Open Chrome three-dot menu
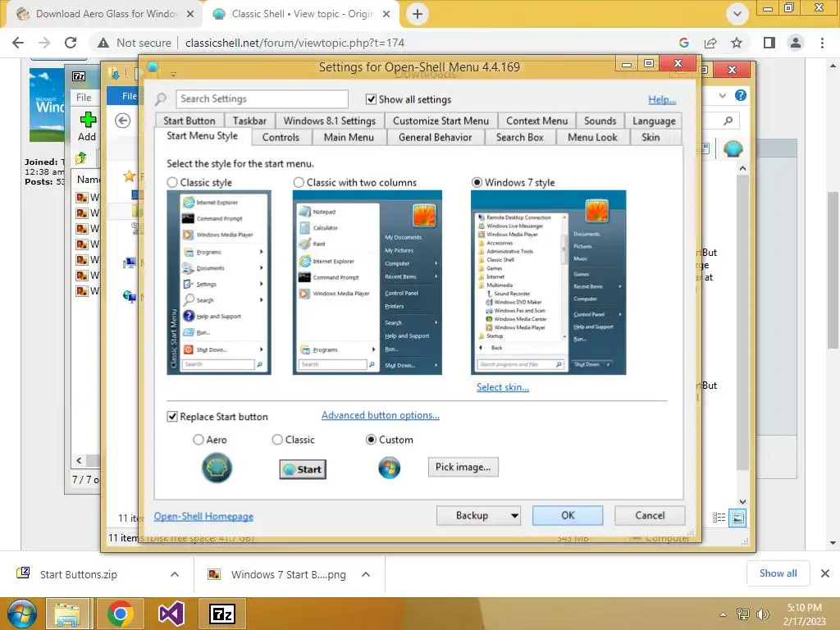Screen dimensions: 840x630 pos(822,43)
